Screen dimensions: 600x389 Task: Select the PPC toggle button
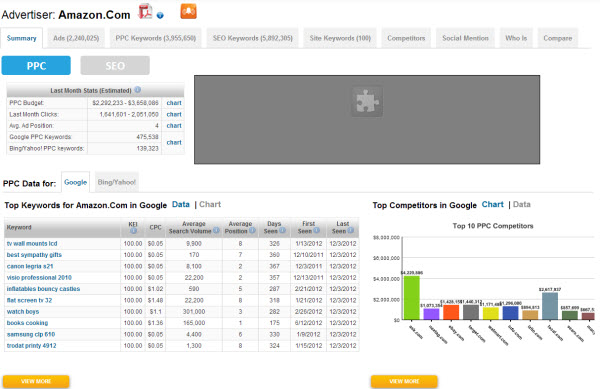[x=36, y=65]
